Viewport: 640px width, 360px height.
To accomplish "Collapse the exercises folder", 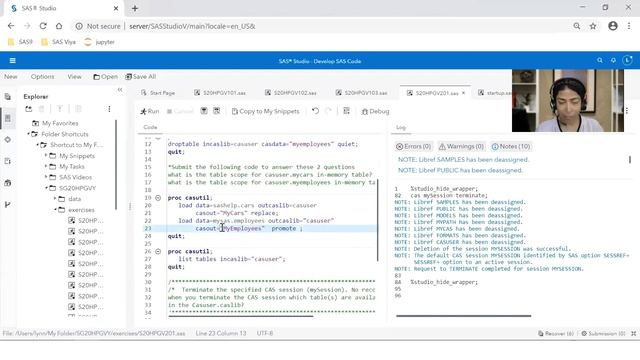I will click(55, 209).
